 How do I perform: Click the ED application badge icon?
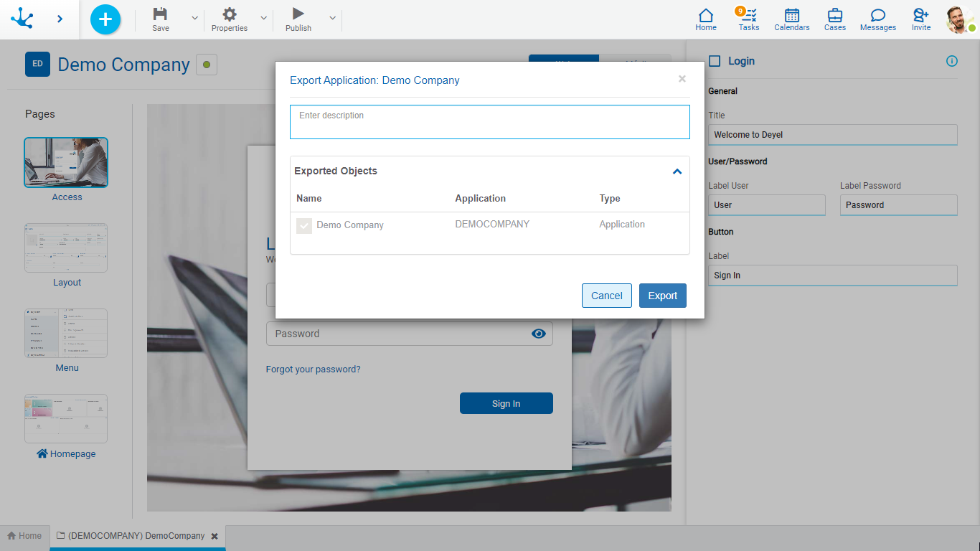[x=37, y=64]
